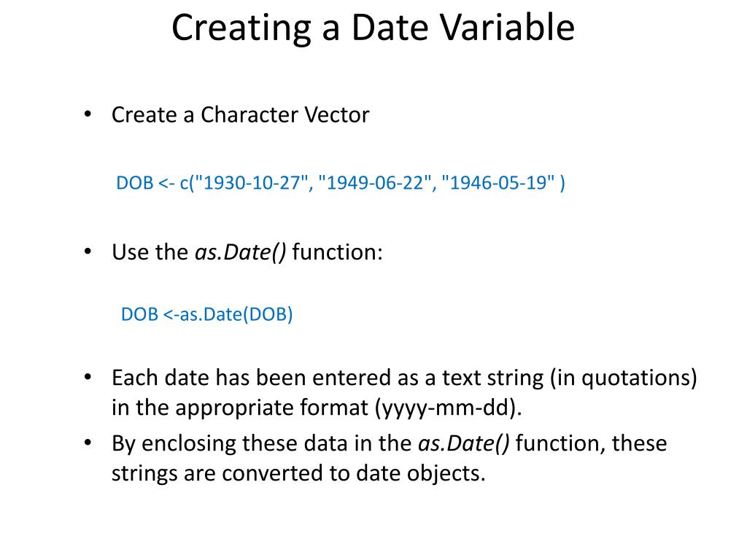Click the slide title Creating a Date Variable
747x560 pixels.
[x=373, y=28]
